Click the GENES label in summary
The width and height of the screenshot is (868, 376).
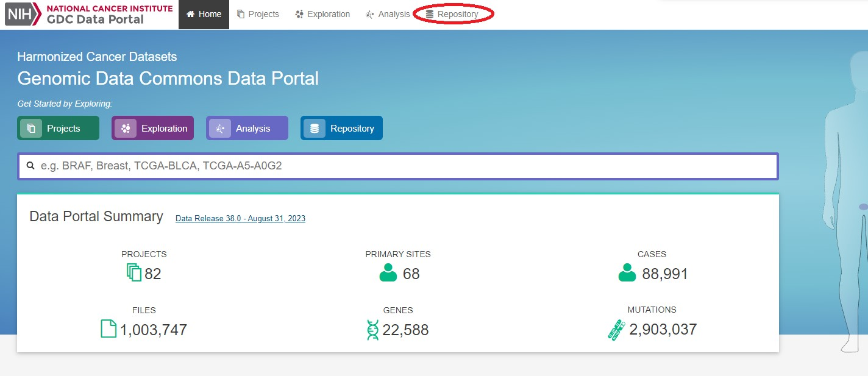click(398, 310)
